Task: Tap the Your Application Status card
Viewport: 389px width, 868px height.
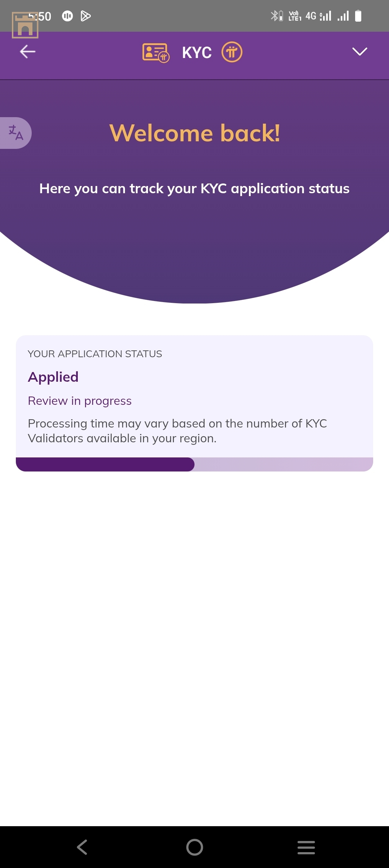Action: tap(194, 403)
